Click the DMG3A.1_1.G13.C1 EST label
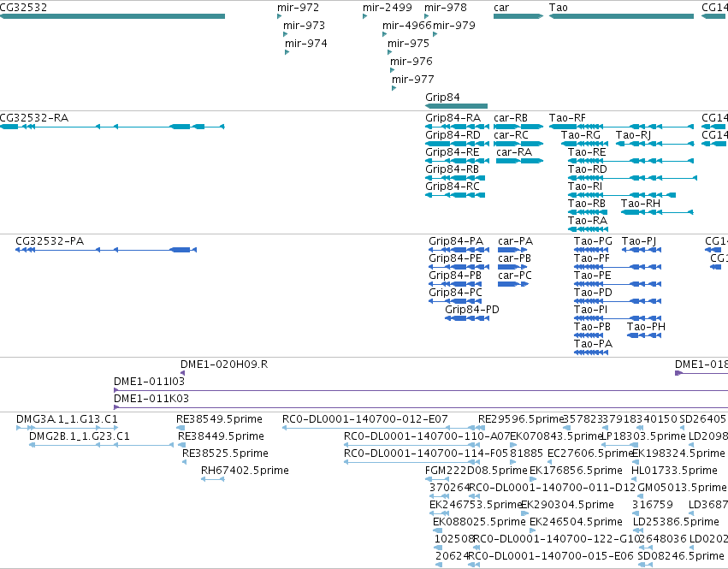This screenshot has width=728, height=569. point(67,419)
